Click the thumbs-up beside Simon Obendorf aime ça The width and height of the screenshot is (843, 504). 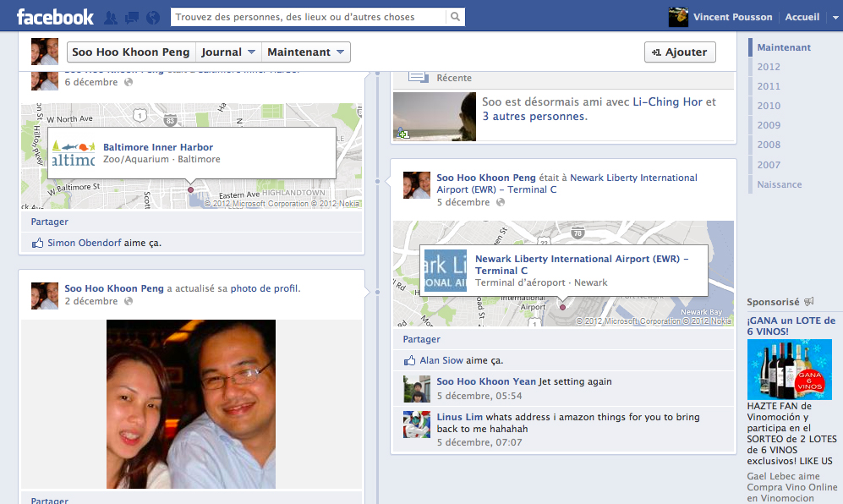[36, 242]
